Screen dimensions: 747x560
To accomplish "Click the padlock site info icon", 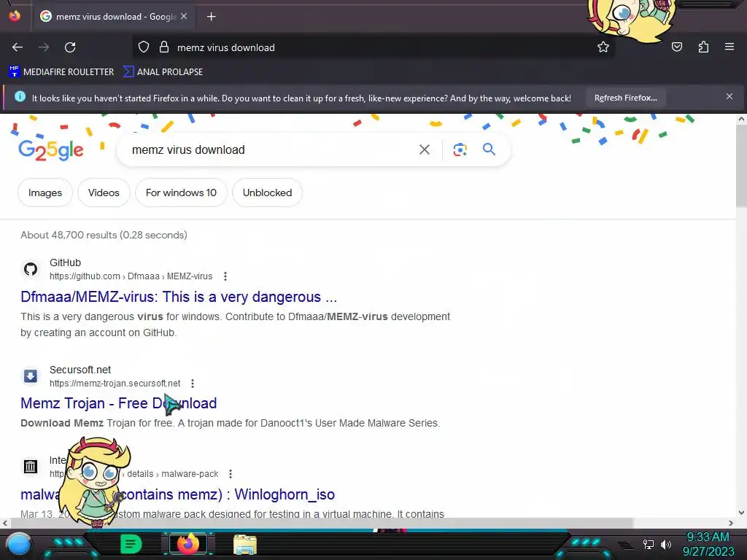I will click(x=164, y=47).
